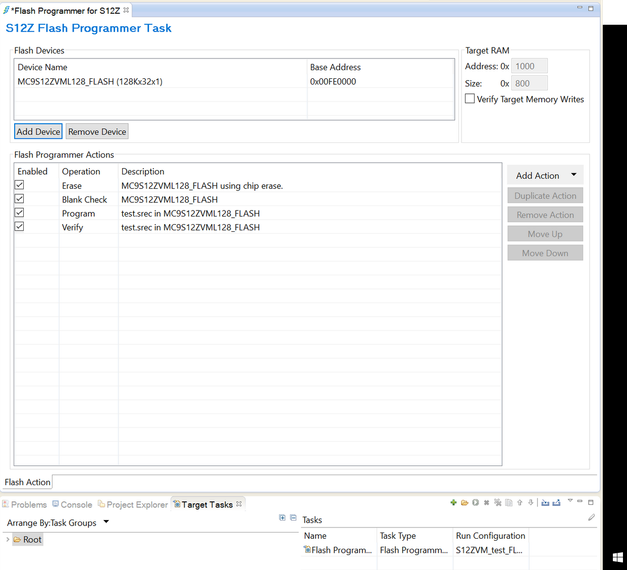This screenshot has width=627, height=570.
Task: Click the blue import target task icon
Action: pyautogui.click(x=545, y=503)
